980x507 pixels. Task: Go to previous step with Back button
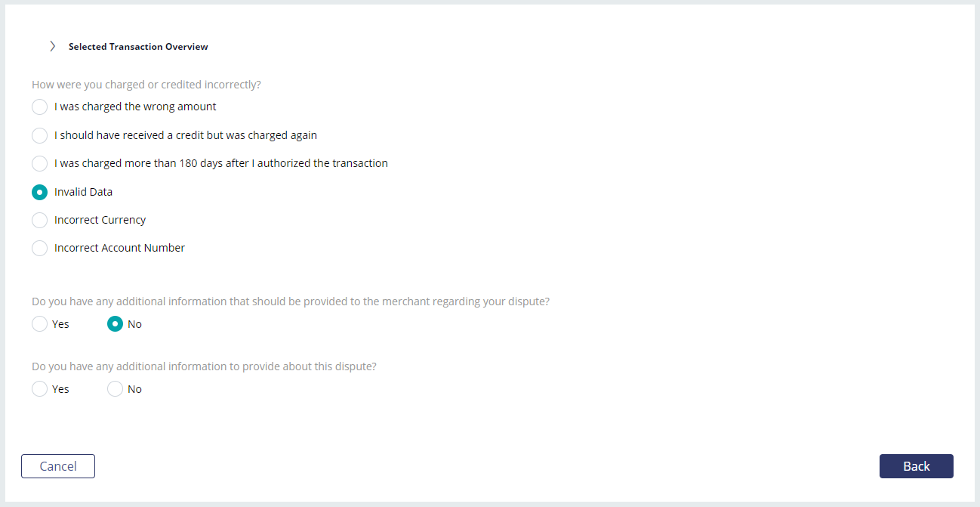click(917, 466)
